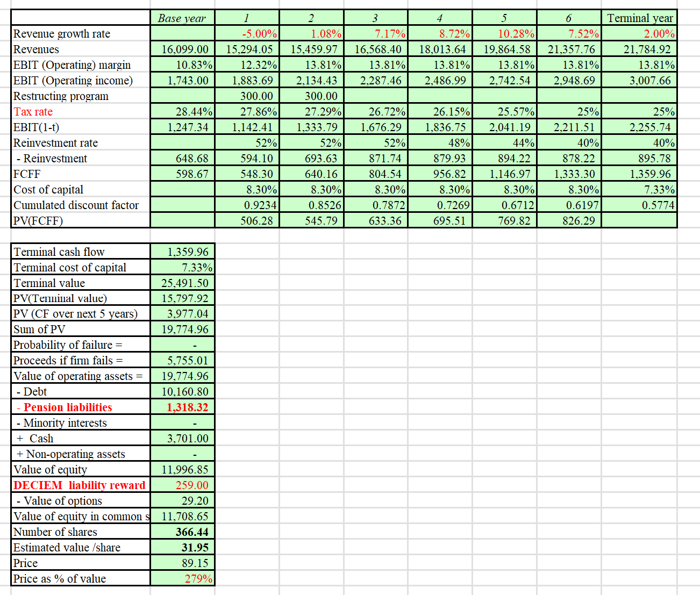Select the Cash value 3,701.00
700x595 pixels.
182,439
